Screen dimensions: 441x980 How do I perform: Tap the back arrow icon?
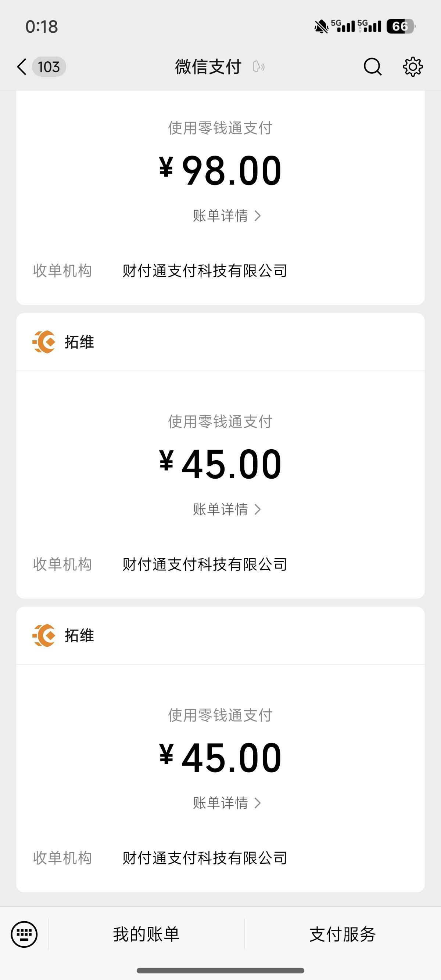pyautogui.click(x=22, y=67)
